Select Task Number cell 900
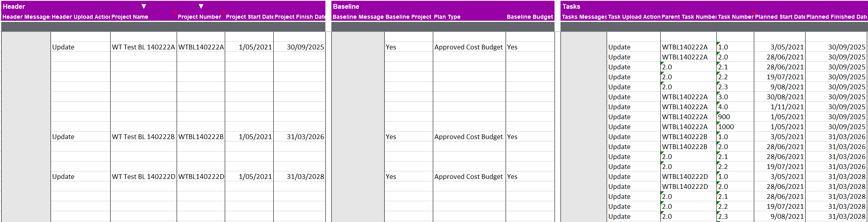The image size is (868, 222). (x=736, y=117)
